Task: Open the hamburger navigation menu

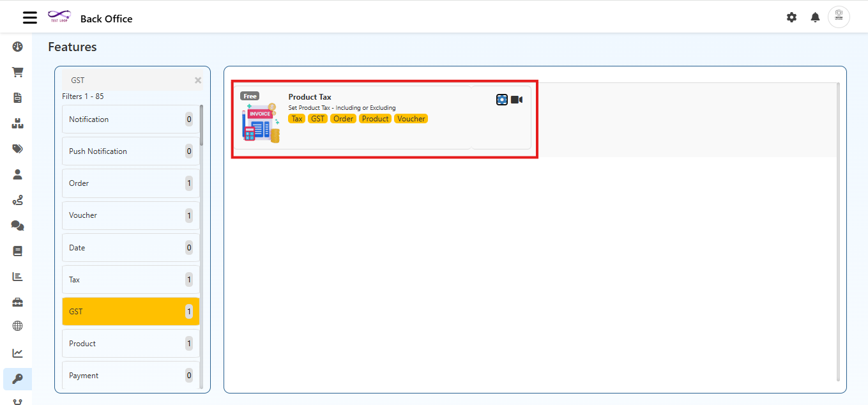Action: [x=29, y=17]
